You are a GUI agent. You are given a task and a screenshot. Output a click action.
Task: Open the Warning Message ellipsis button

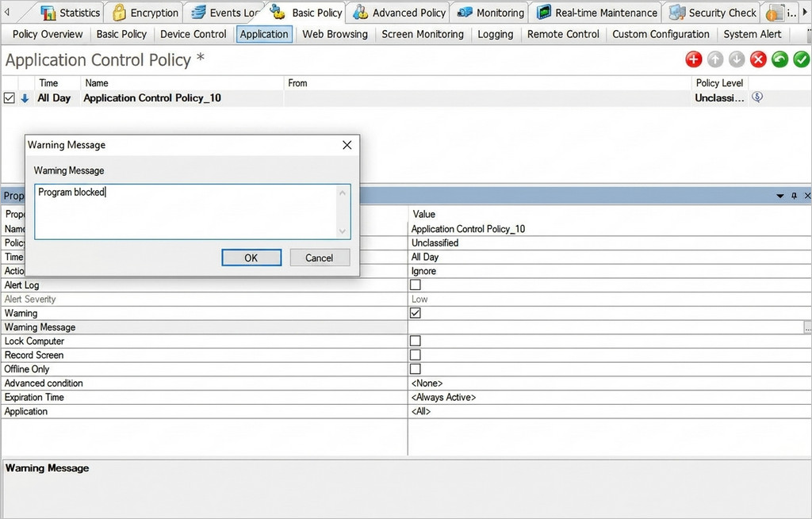(807, 327)
